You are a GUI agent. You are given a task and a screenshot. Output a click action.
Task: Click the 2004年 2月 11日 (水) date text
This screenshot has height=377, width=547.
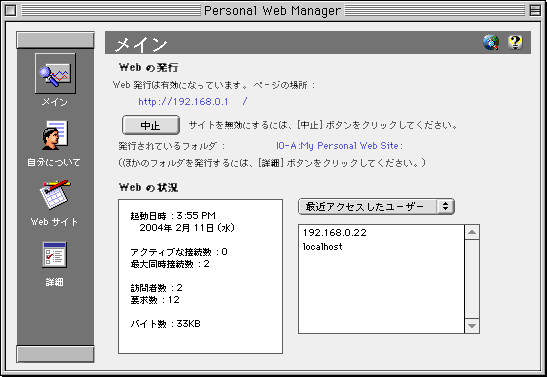[187, 228]
